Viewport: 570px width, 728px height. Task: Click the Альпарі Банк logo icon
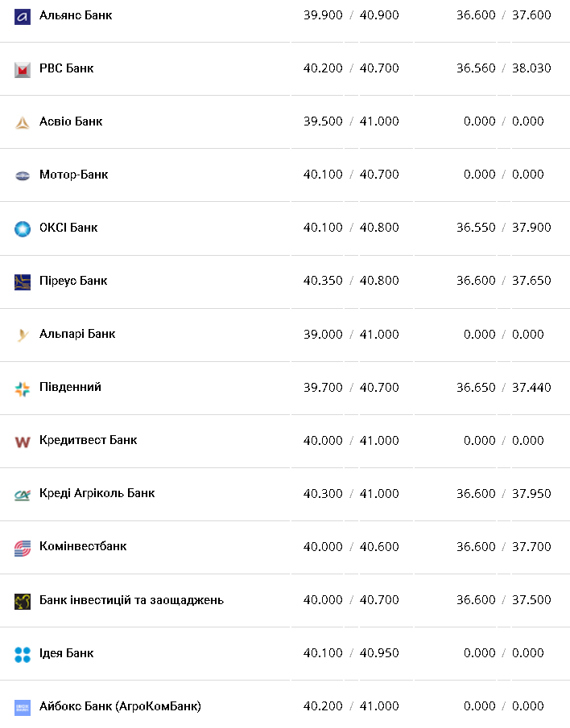coord(23,335)
